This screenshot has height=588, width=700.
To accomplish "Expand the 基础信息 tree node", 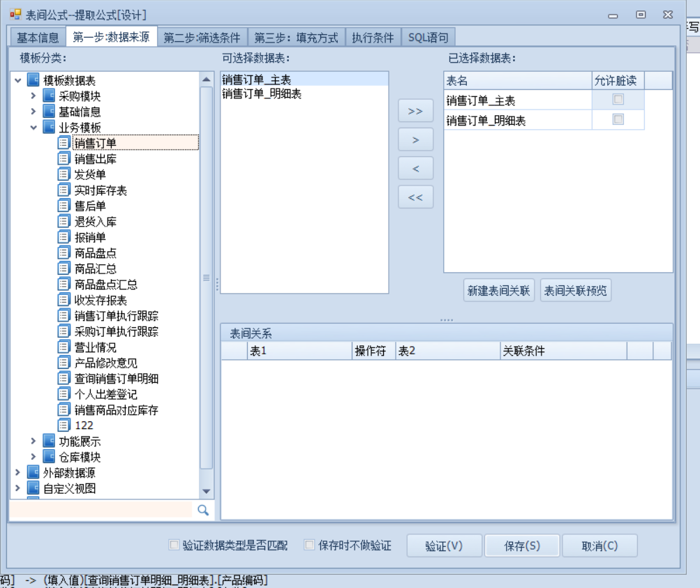I will coord(33,112).
